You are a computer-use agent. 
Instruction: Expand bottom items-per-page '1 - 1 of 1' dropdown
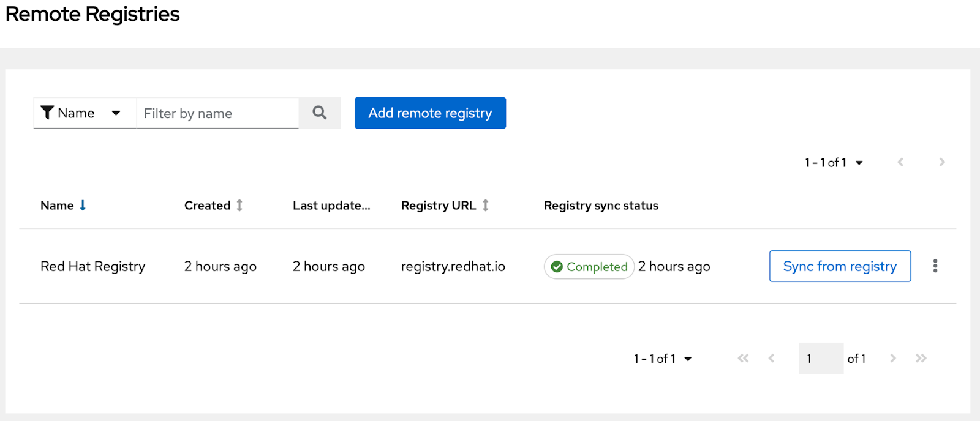coord(663,359)
